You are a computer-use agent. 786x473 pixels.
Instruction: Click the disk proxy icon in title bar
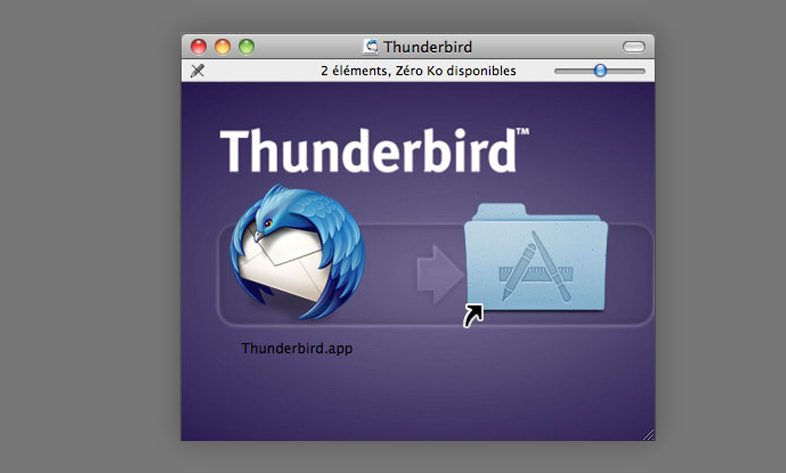point(370,47)
